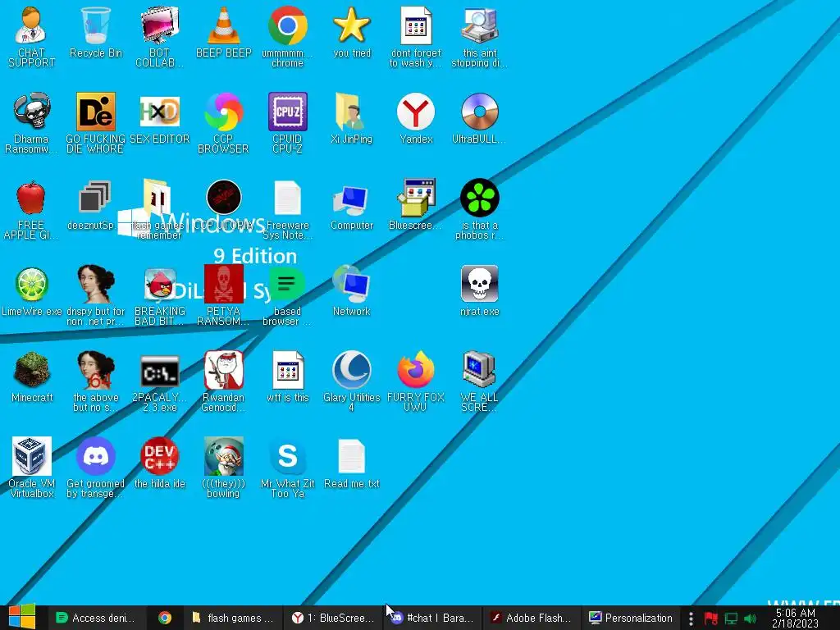Select the green flower 'is that a phobos' icon

tap(479, 209)
